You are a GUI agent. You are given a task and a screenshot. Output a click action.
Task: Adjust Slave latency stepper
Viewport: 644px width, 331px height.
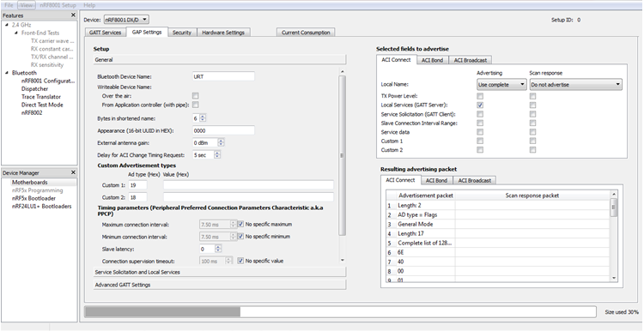(218, 249)
